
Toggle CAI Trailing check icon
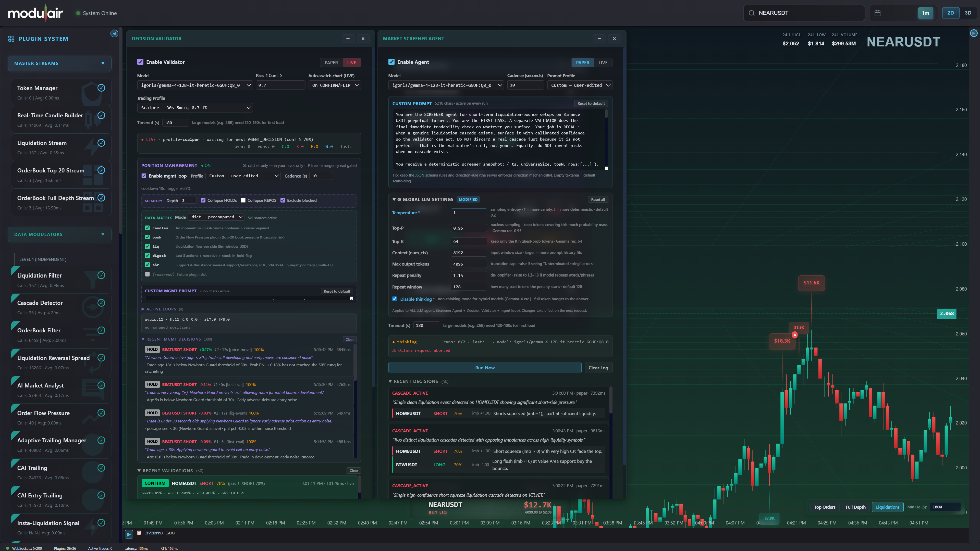(x=101, y=468)
